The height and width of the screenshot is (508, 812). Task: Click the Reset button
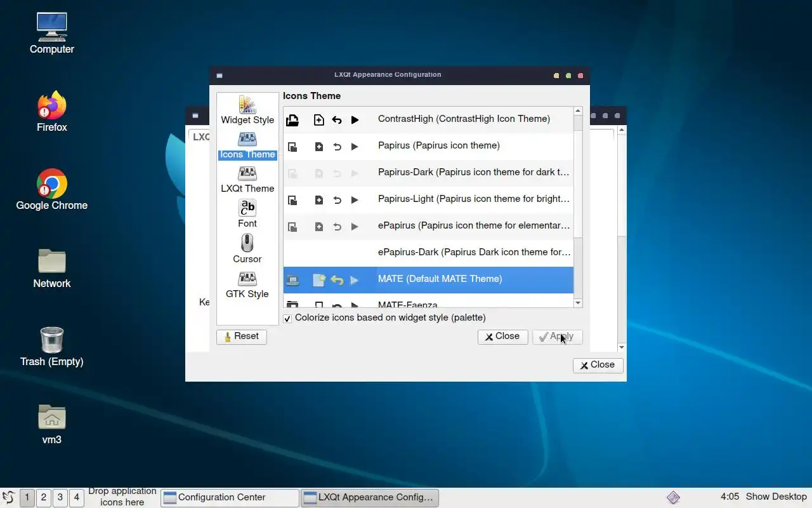[x=242, y=337]
